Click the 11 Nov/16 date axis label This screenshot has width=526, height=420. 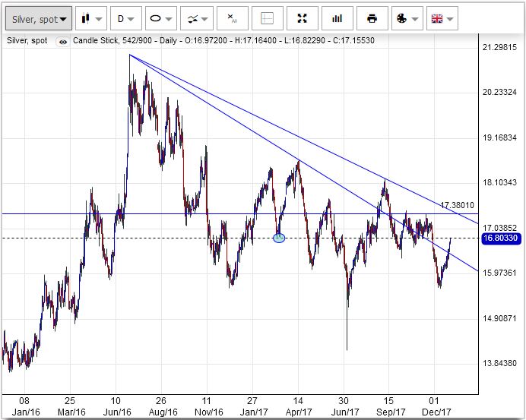pyautogui.click(x=208, y=406)
